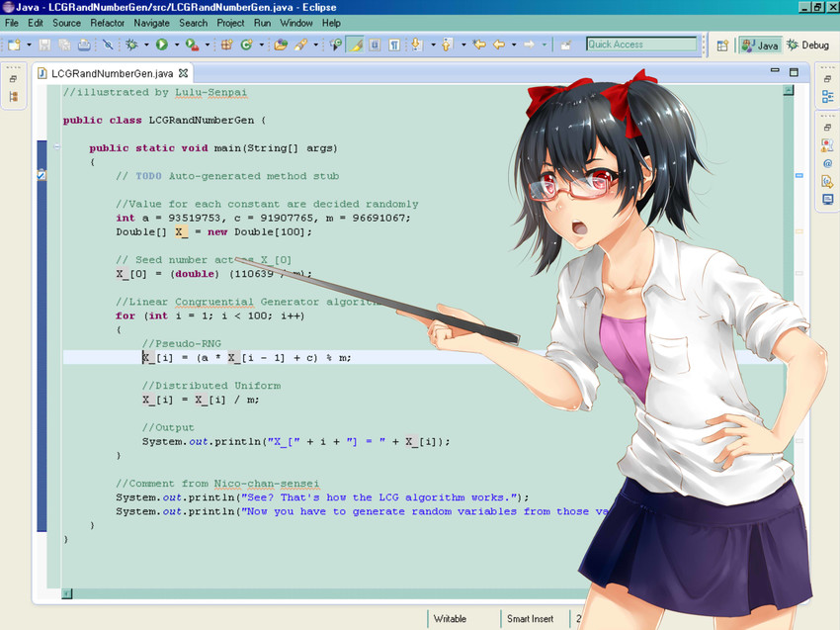The width and height of the screenshot is (840, 630).
Task: Click the Debug bug icon in toolbar
Action: (x=131, y=45)
